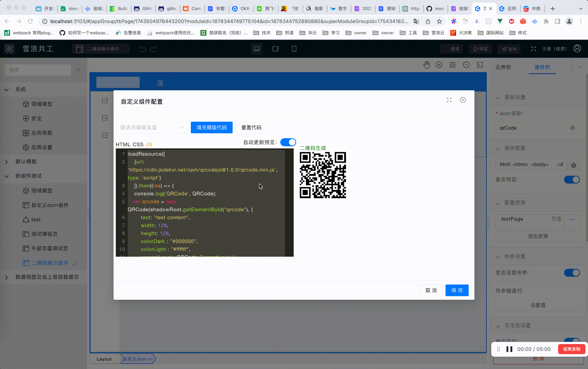Open a new browser tab
This screenshot has width=588, height=369.
[x=552, y=9]
